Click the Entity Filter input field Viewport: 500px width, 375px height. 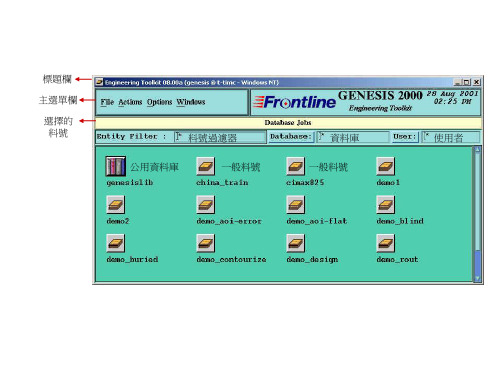tap(220, 137)
